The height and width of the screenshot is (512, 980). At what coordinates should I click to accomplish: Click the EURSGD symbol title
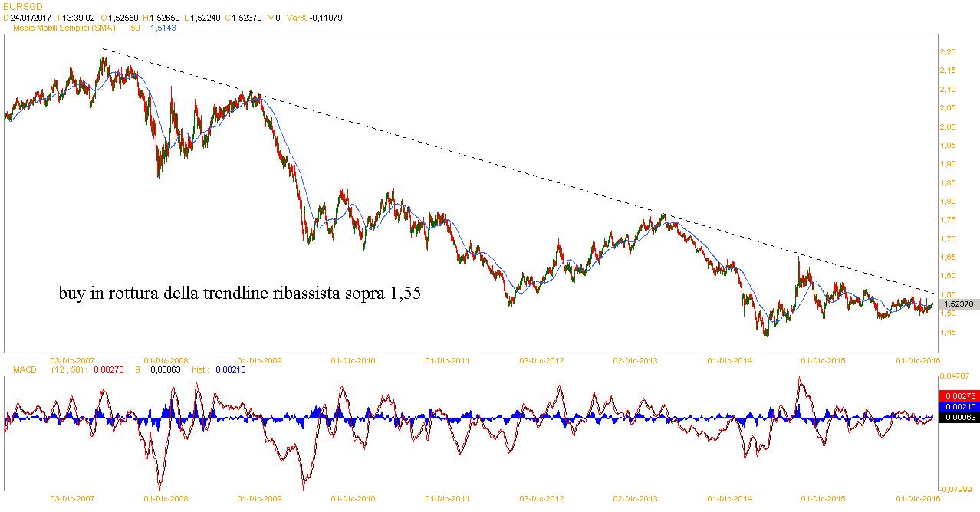tap(21, 5)
